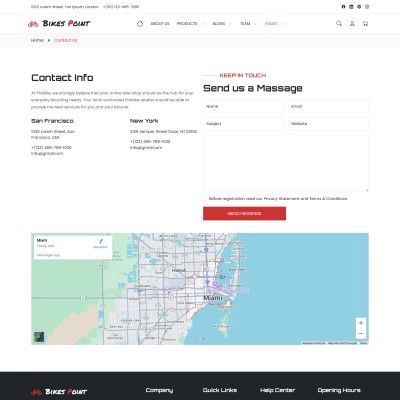Open the Facebook social icon
The width and height of the screenshot is (400, 400).
(x=343, y=7)
